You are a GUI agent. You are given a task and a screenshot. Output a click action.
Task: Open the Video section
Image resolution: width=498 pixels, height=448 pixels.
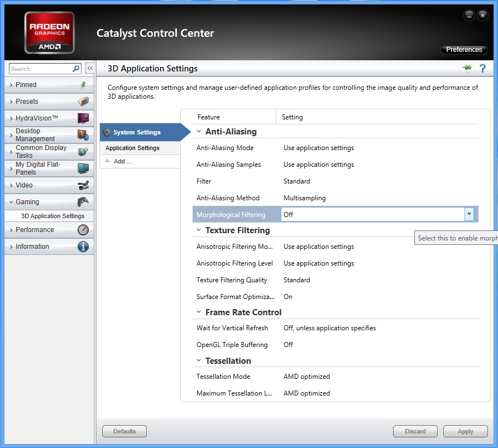click(x=49, y=185)
